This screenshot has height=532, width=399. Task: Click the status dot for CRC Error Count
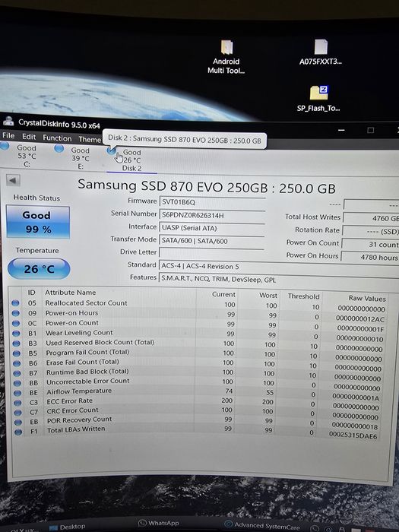pyautogui.click(x=18, y=413)
